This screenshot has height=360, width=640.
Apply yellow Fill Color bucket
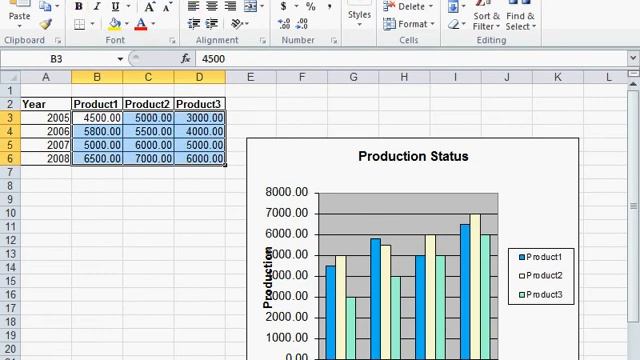click(114, 24)
